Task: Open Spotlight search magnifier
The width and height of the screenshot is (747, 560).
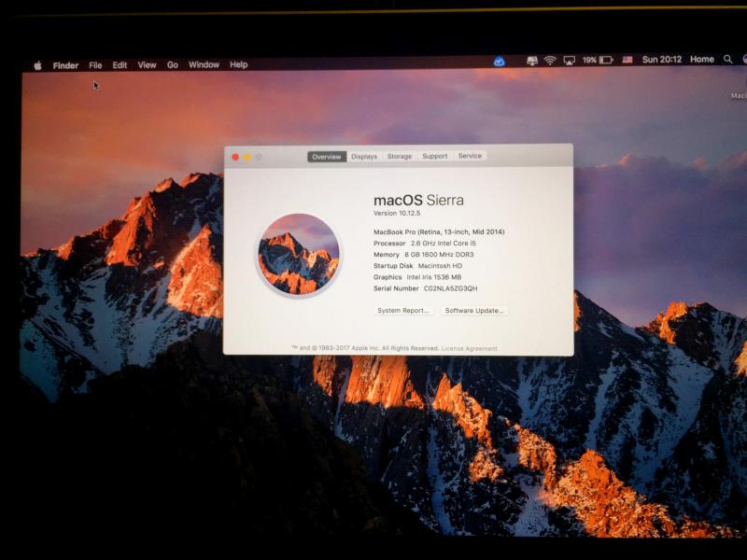Action: [x=727, y=59]
